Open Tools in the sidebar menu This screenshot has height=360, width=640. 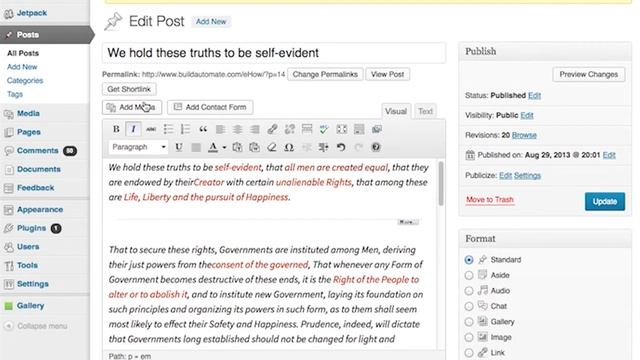27,265
